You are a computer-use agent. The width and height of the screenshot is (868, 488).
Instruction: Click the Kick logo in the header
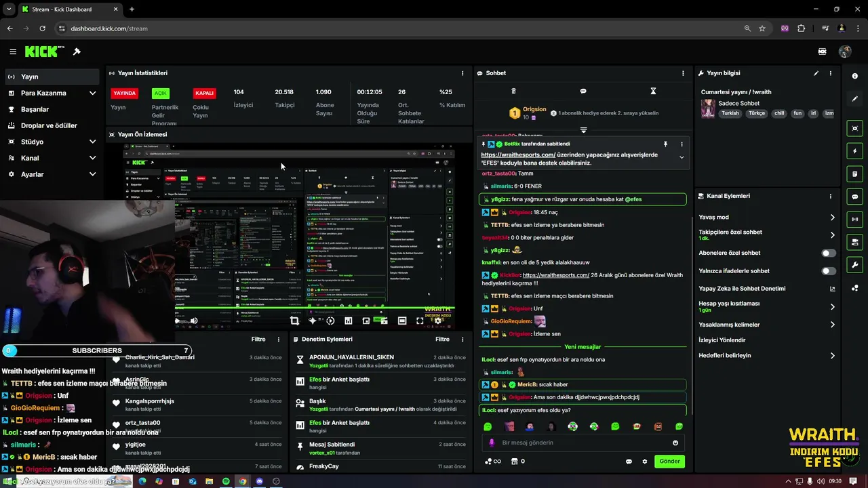[43, 52]
